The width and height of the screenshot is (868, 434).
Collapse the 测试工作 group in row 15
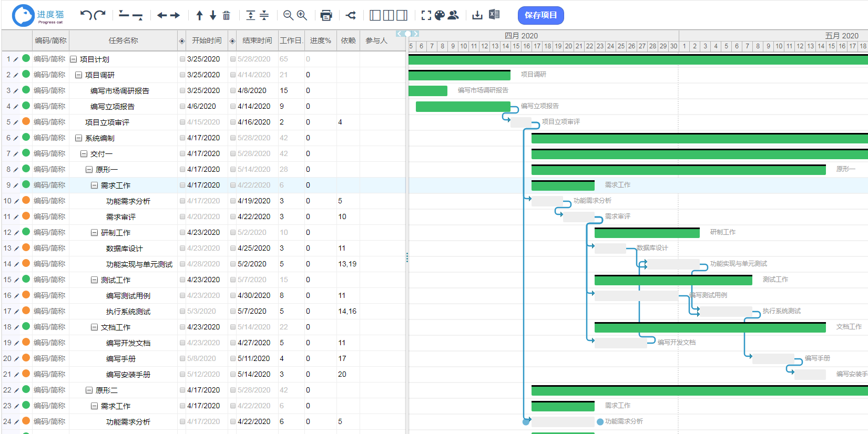(94, 280)
